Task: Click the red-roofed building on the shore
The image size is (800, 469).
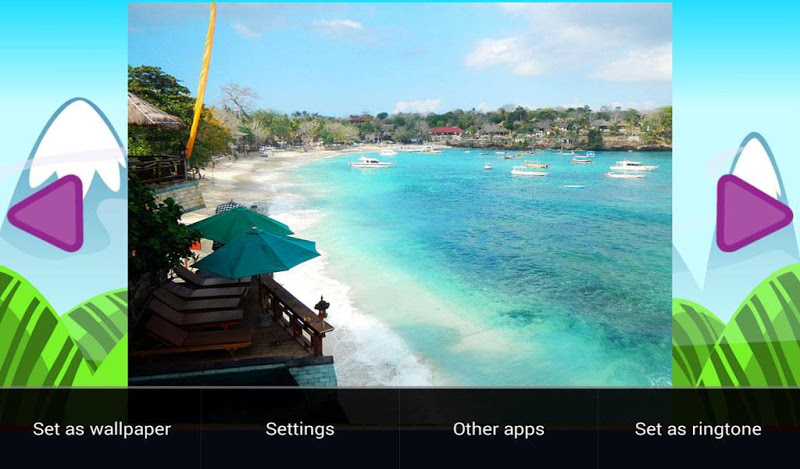Action: tap(447, 131)
